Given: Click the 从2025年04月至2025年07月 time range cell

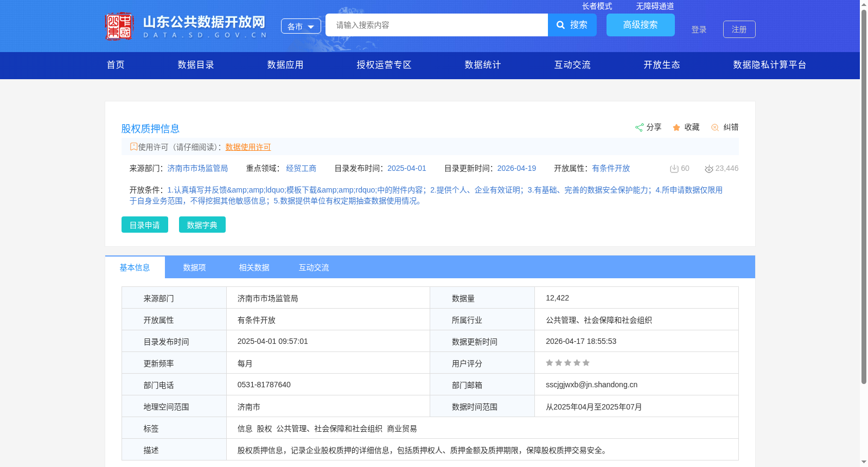Looking at the screenshot, I should 636,406.
